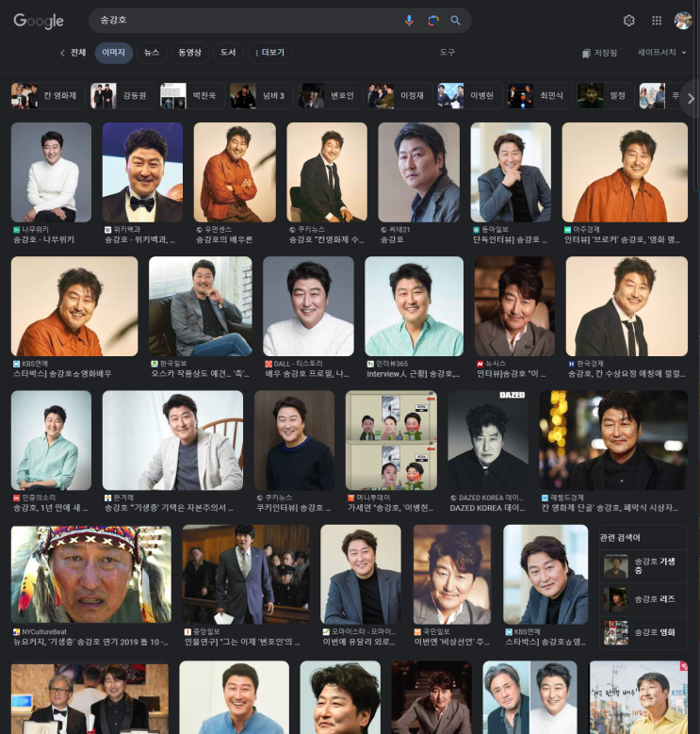Screen dimensions: 700x734
Task: Open the 도구 tools option
Action: (x=447, y=53)
